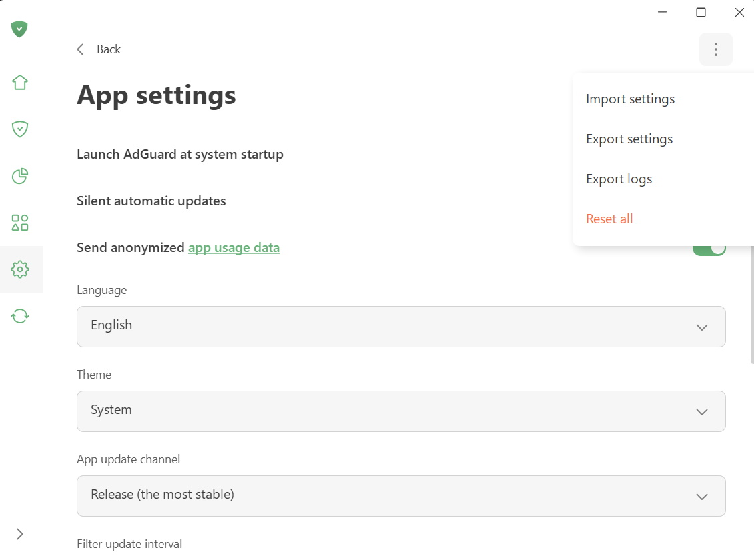Click 'Silent automatic updates' label
This screenshot has width=754, height=560.
(151, 201)
